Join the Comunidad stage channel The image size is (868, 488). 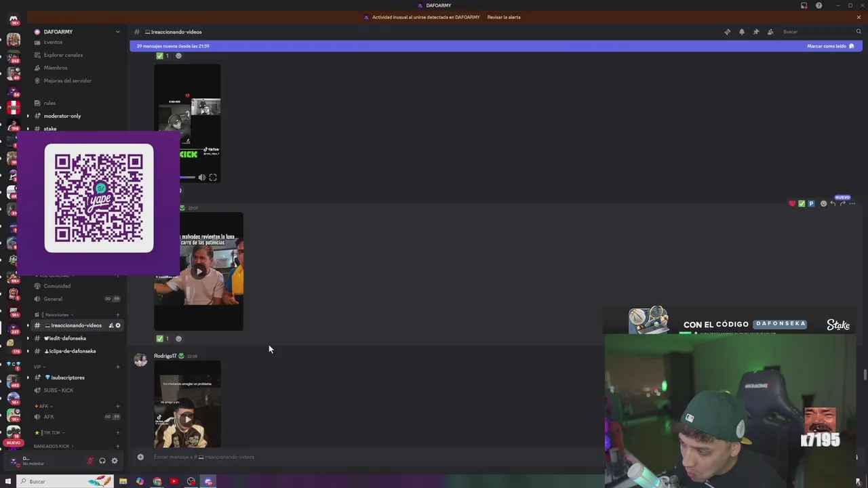(x=57, y=286)
